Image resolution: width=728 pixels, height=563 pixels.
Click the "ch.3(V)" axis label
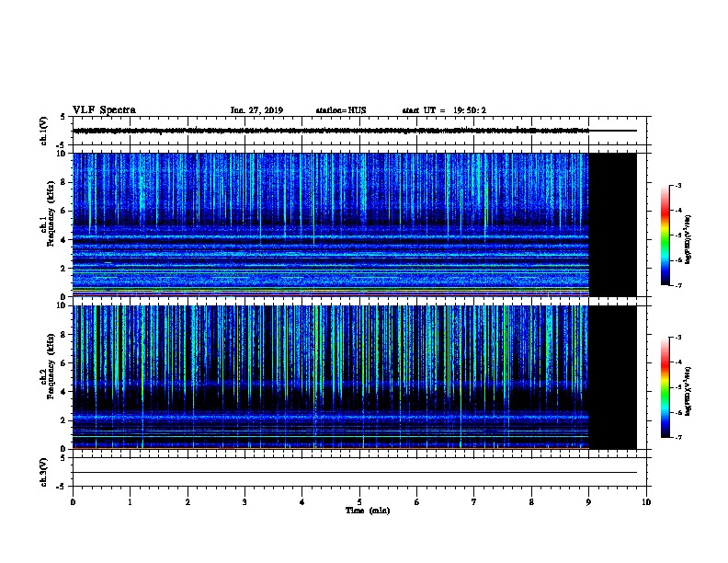(43, 472)
